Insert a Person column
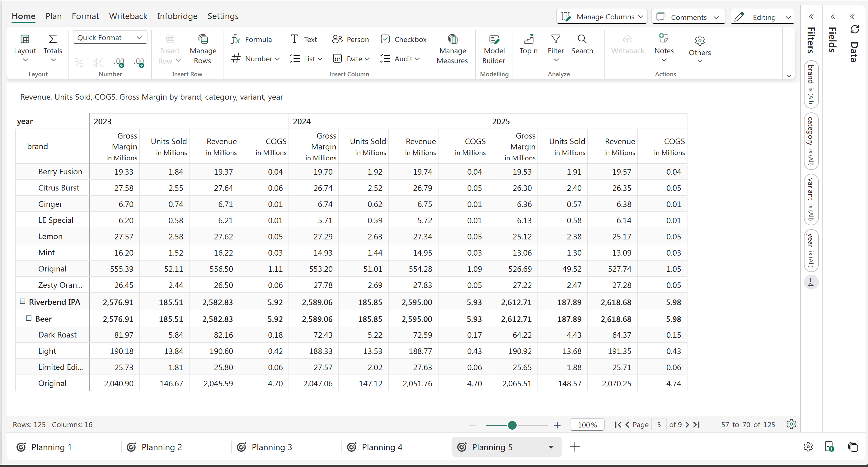The height and width of the screenshot is (467, 868). [x=350, y=40]
